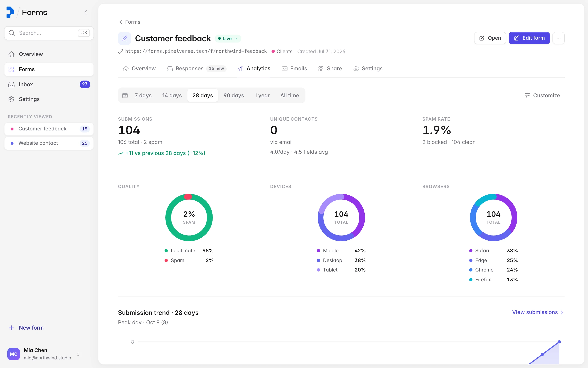Image resolution: width=588 pixels, height=368 pixels.
Task: Open the form Settings tab
Action: coord(368,69)
